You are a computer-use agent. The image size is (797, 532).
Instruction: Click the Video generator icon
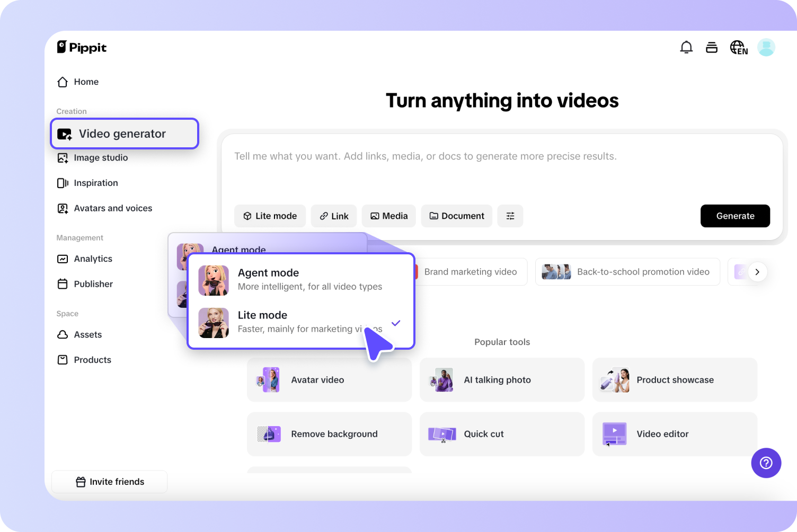click(x=65, y=134)
